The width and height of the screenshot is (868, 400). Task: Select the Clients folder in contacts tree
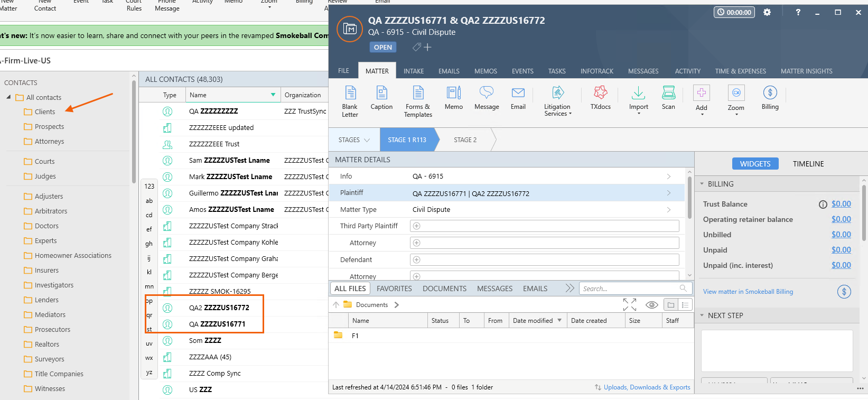click(x=45, y=112)
